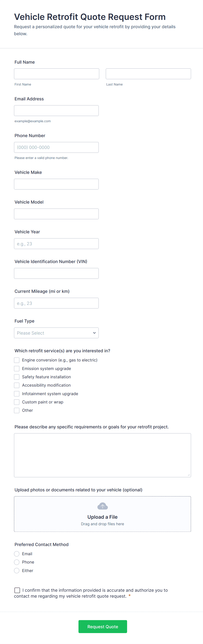Click the cloud upload icon
This screenshot has width=203, height=644.
click(102, 506)
